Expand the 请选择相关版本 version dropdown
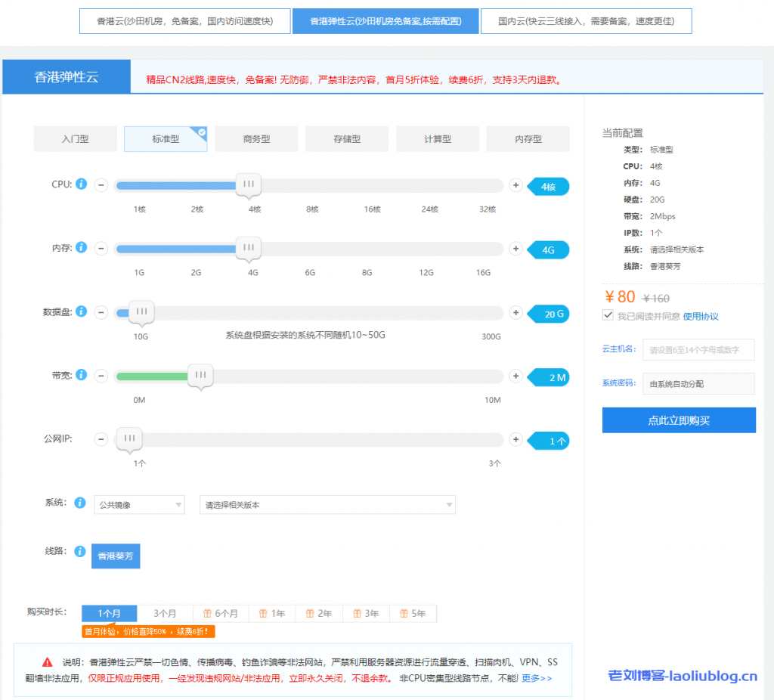This screenshot has height=700, width=774. tap(327, 504)
